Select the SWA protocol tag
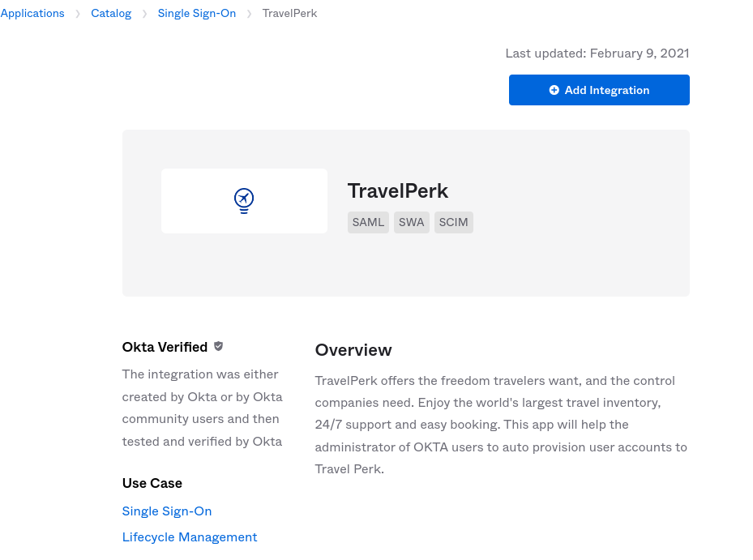The image size is (753, 560). pyautogui.click(x=412, y=222)
